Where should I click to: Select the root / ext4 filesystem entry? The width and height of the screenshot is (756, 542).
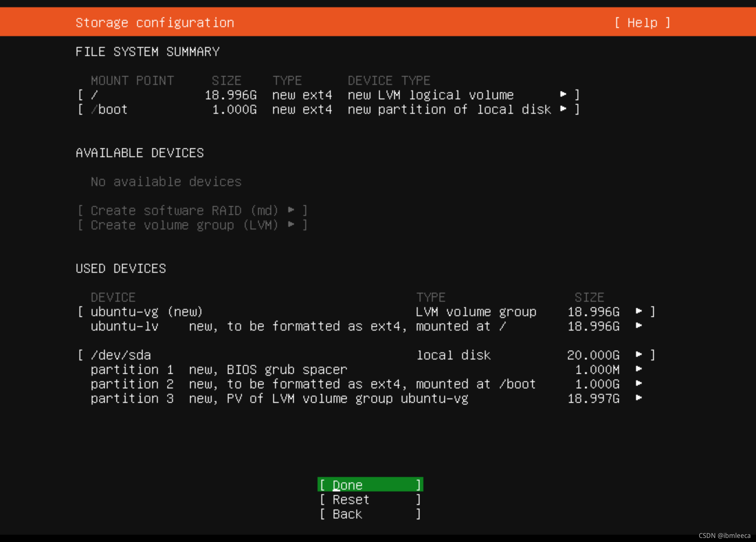coord(301,95)
